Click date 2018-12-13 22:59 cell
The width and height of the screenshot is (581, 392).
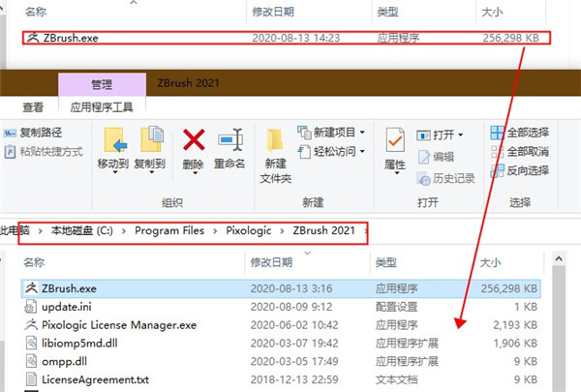[x=294, y=379]
